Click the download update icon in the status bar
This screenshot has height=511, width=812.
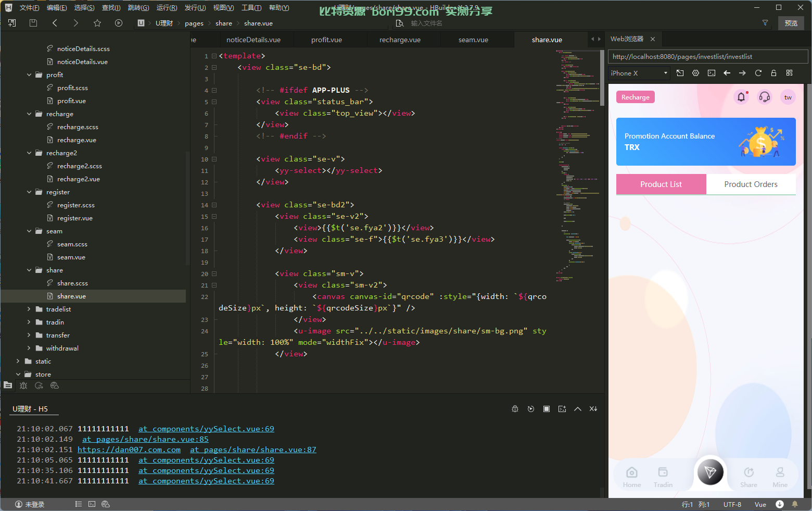click(780, 504)
